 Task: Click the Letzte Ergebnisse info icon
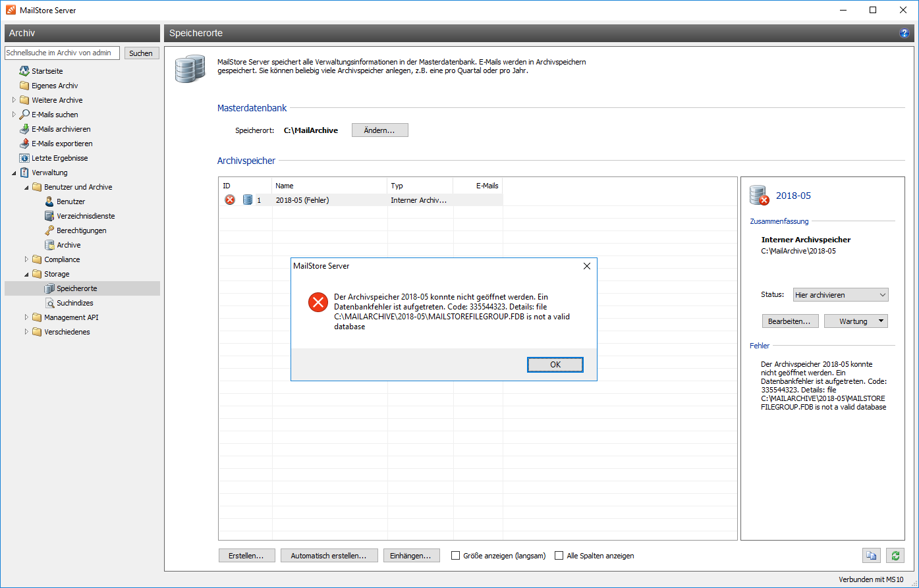click(24, 158)
